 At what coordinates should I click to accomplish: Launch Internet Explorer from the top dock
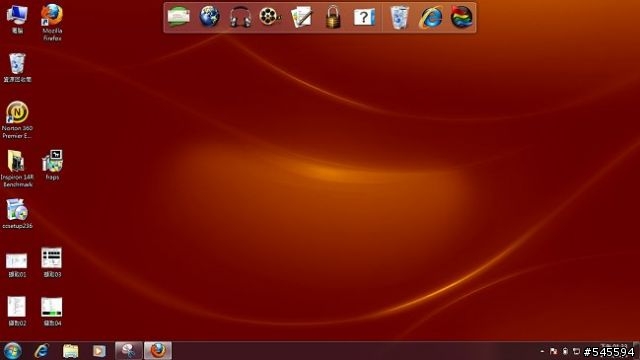(431, 18)
